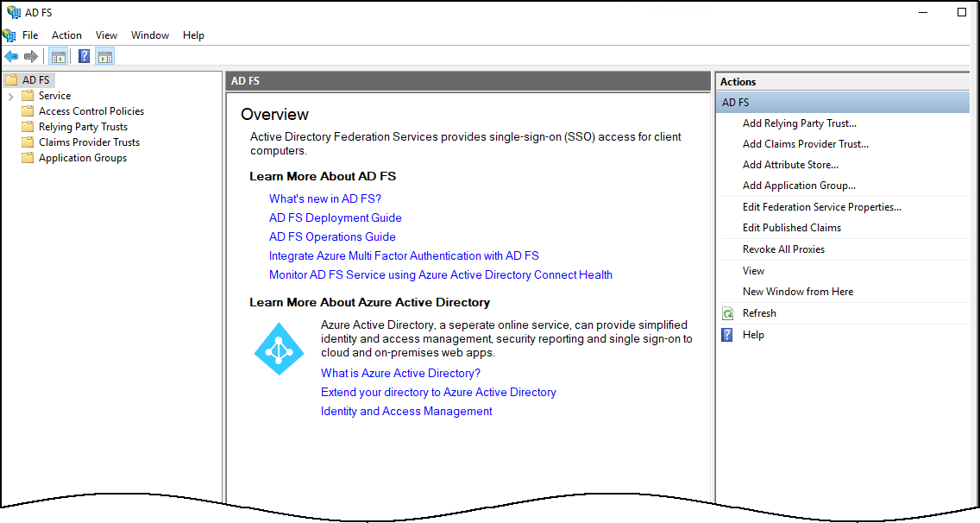Click the Back navigation arrow

[11, 55]
